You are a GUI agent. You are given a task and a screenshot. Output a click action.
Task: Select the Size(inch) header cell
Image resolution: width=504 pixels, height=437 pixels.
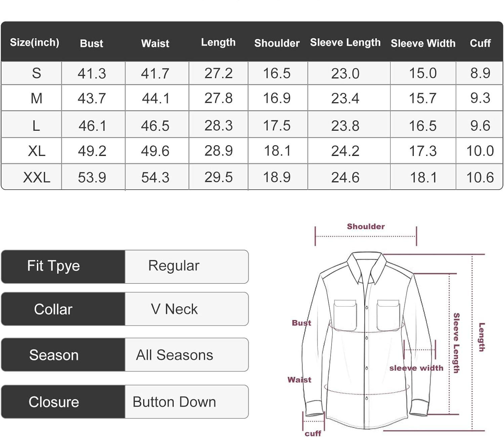pos(35,43)
